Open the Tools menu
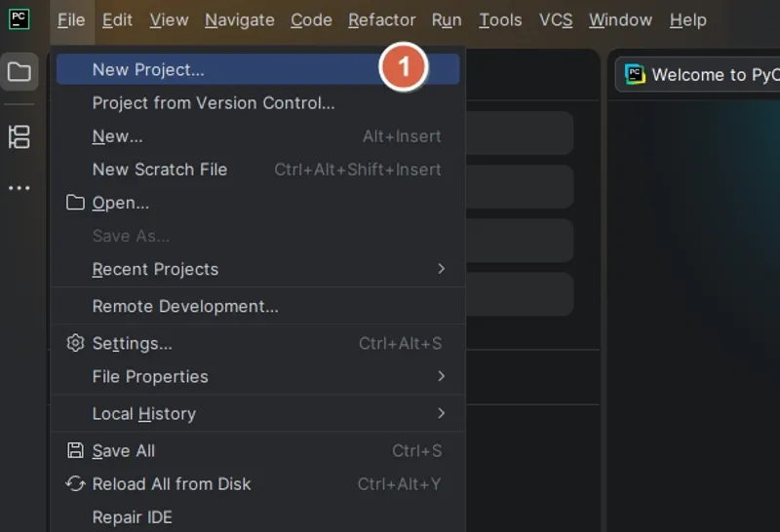Viewport: 780px width, 532px height. point(500,19)
